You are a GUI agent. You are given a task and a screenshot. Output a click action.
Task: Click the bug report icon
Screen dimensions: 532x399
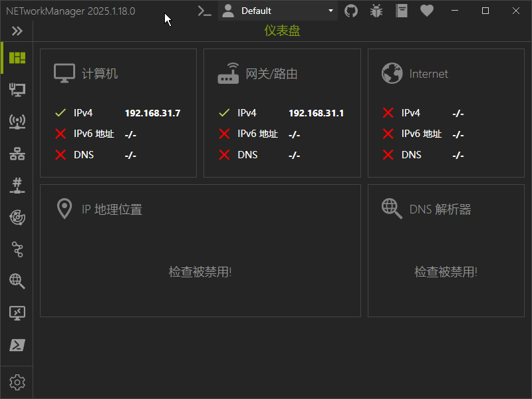tap(376, 11)
